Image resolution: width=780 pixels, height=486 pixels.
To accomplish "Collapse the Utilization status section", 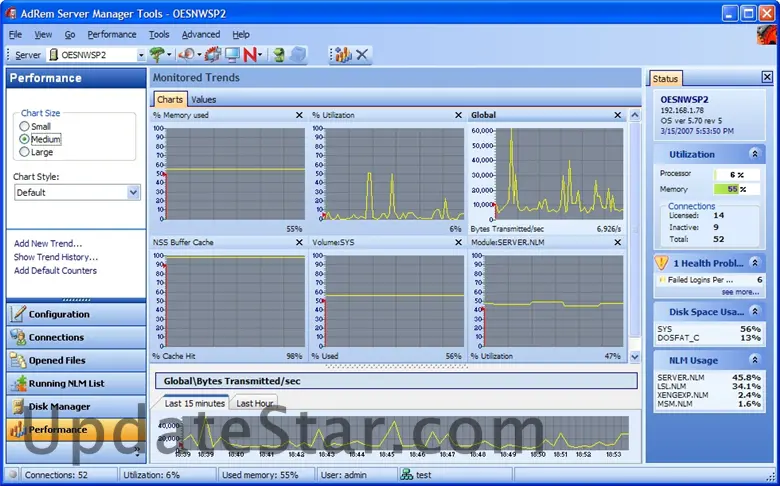I will point(755,154).
